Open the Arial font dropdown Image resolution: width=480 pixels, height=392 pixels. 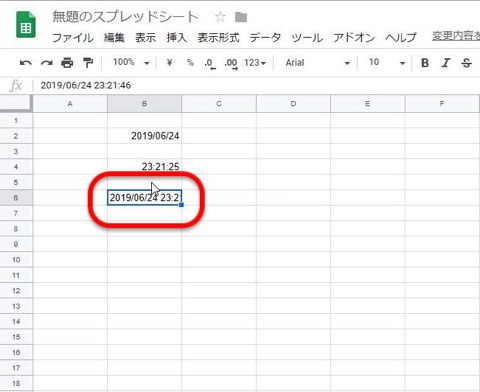coord(317,63)
